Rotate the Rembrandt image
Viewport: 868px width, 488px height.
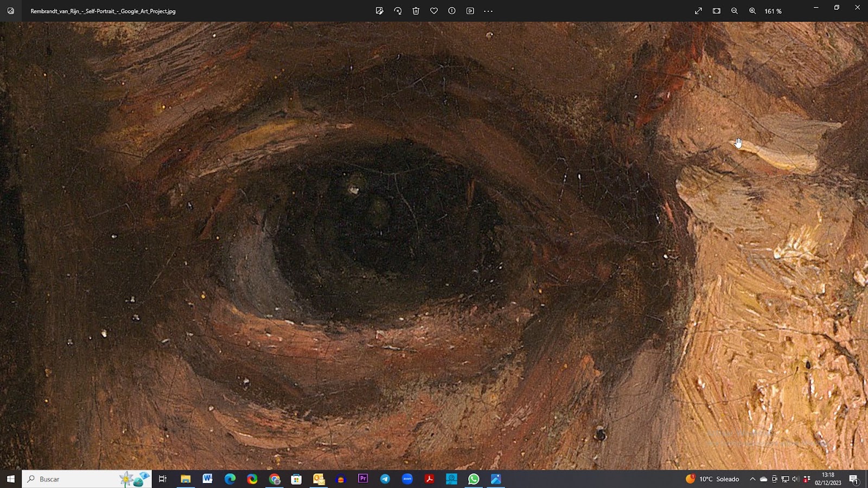point(398,11)
